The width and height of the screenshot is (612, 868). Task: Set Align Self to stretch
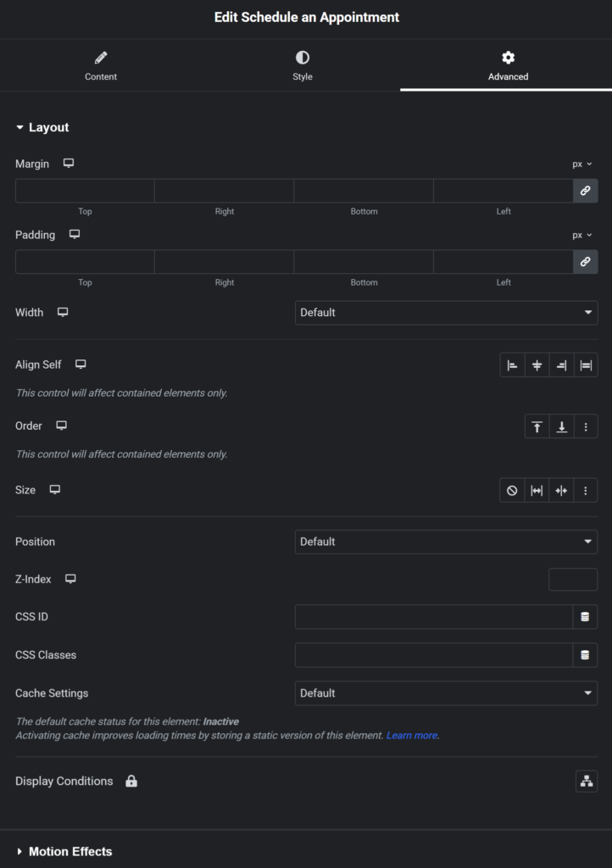tap(586, 365)
